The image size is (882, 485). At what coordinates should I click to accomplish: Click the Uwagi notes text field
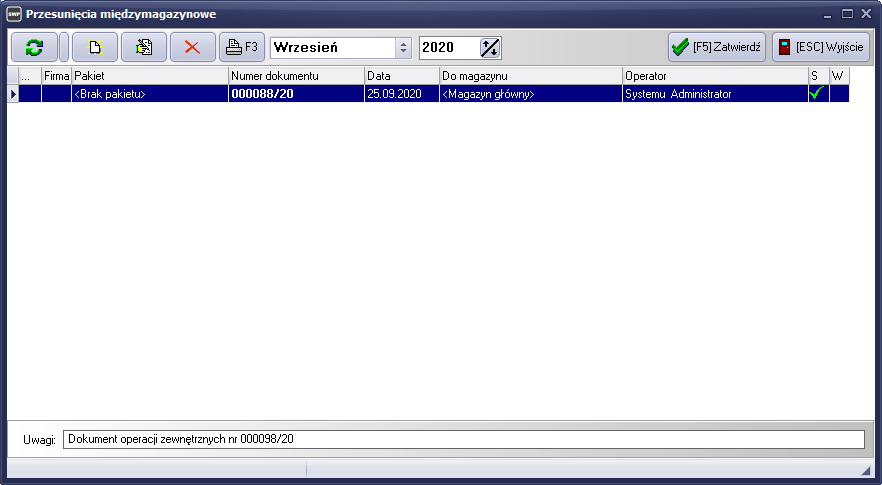point(462,439)
